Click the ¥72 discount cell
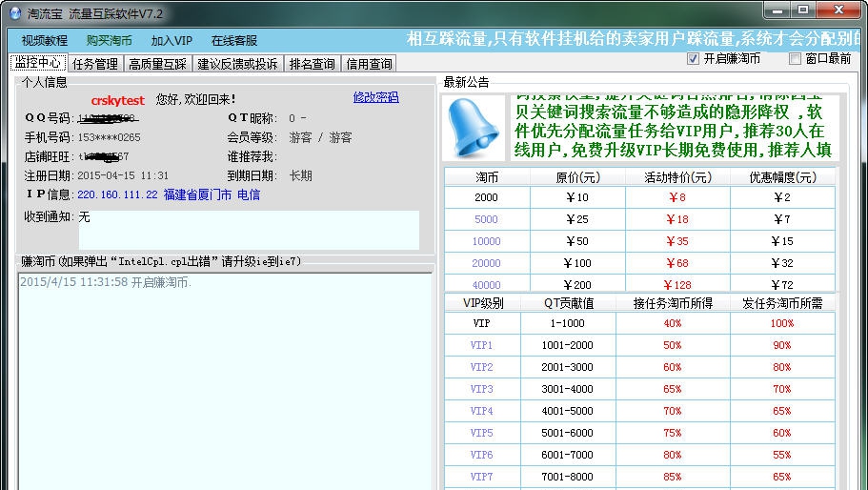868x490 pixels. 782,285
